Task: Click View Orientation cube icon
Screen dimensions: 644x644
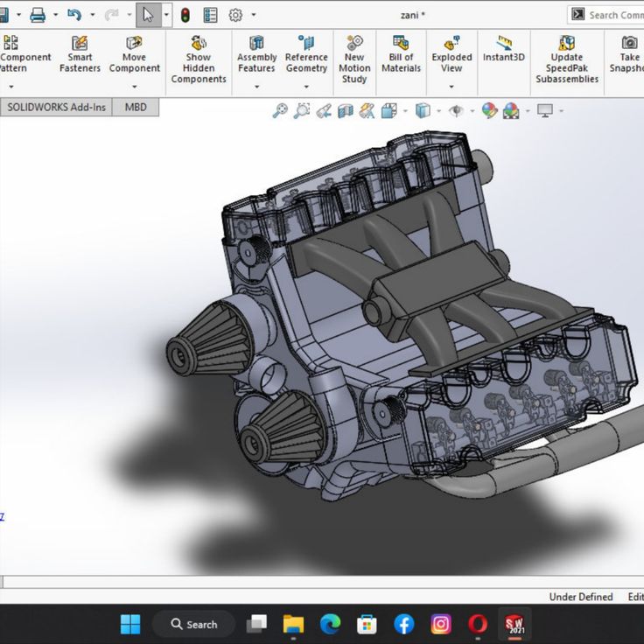Action: click(389, 110)
